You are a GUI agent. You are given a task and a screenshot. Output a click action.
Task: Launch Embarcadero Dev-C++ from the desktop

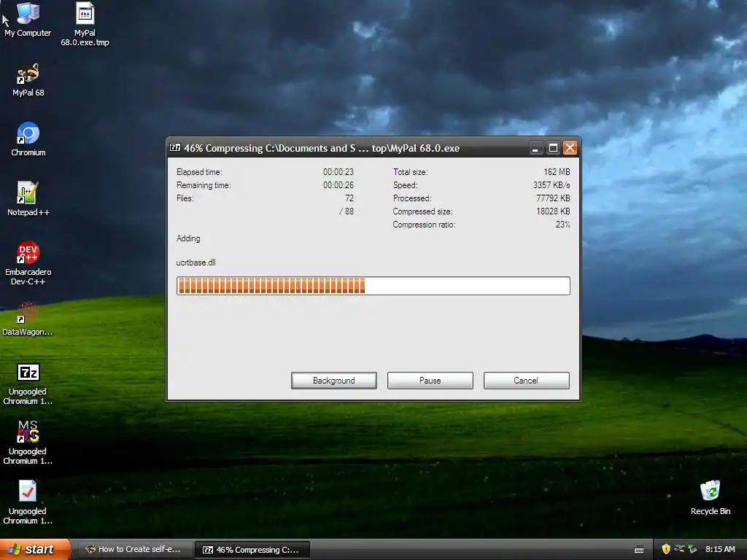(28, 262)
